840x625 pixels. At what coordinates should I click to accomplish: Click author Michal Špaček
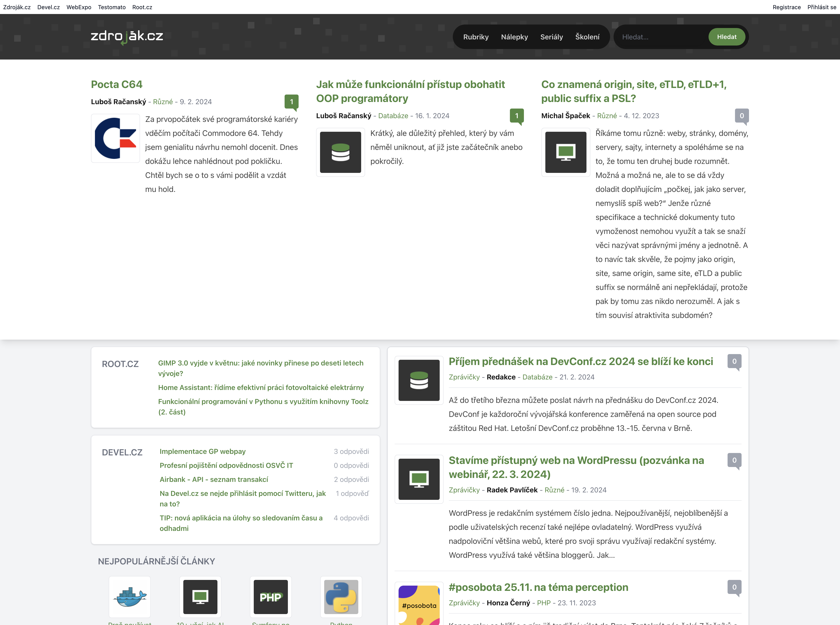pos(565,116)
